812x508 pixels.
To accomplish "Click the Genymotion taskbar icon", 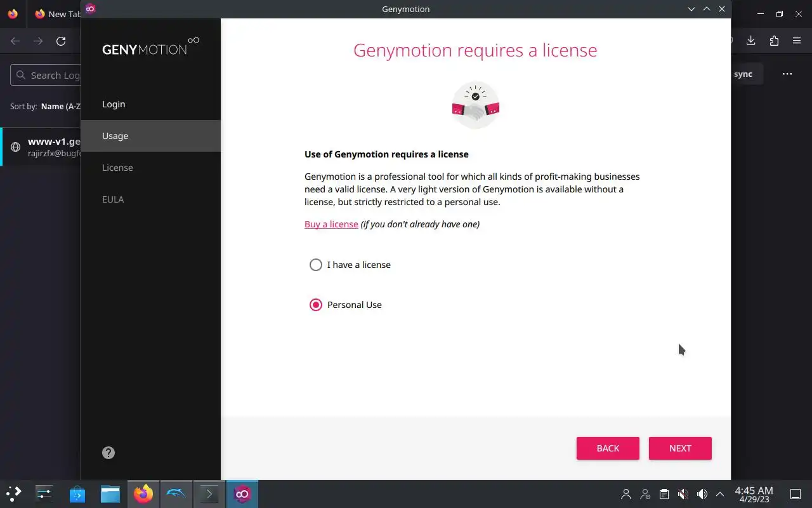I will click(242, 493).
